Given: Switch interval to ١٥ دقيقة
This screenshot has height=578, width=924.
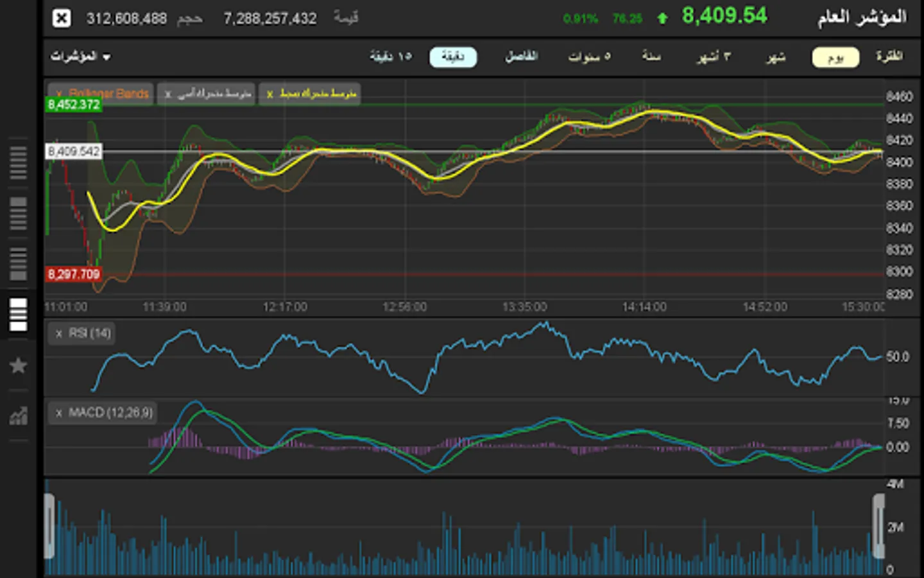Looking at the screenshot, I should [390, 57].
